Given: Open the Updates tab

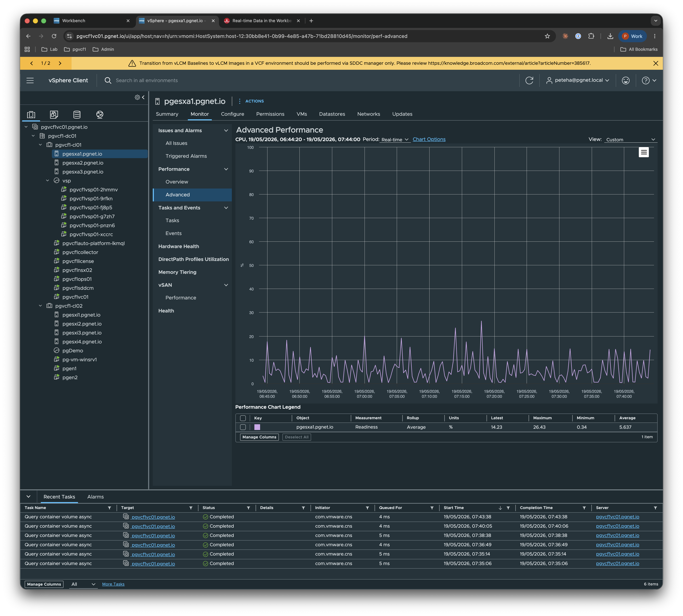Looking at the screenshot, I should pos(402,114).
